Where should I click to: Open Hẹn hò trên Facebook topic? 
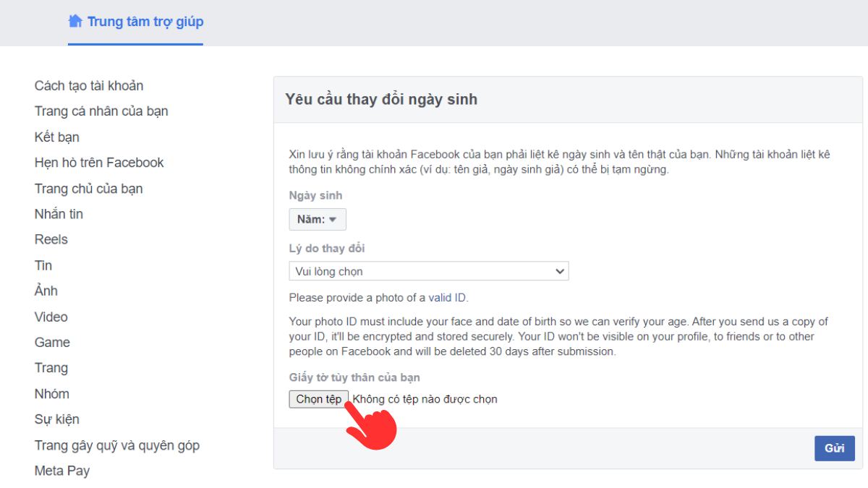[99, 163]
